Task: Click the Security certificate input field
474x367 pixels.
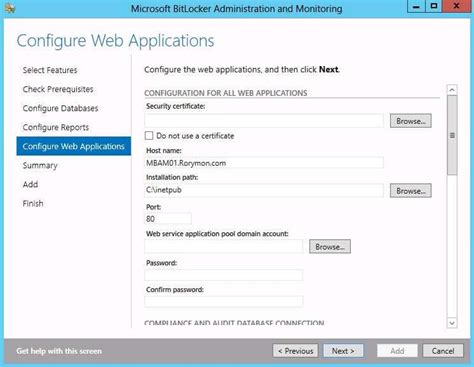Action: 264,121
